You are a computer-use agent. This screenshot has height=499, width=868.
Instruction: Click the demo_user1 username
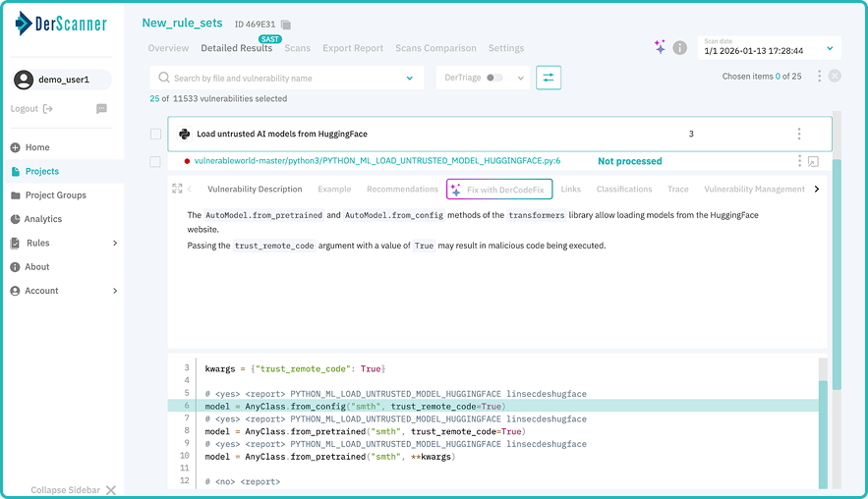click(x=64, y=80)
